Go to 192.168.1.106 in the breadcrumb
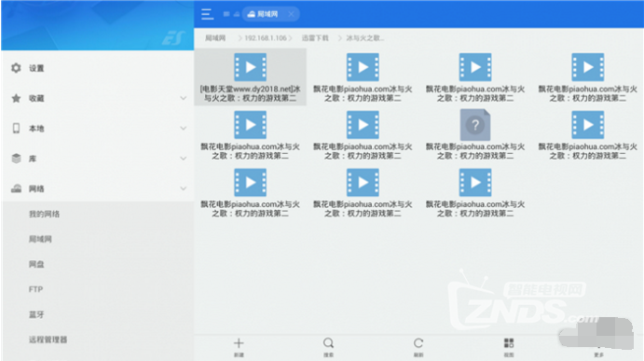This screenshot has height=361, width=644. 266,38
